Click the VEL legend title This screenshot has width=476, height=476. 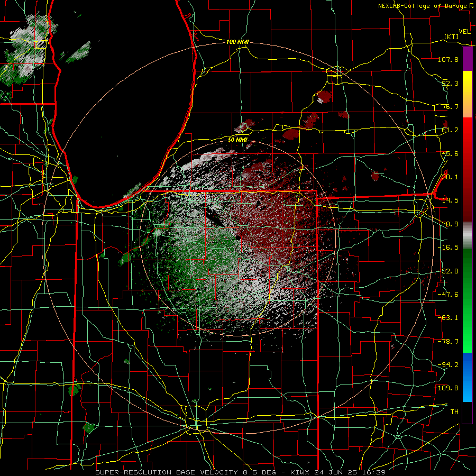click(x=464, y=32)
